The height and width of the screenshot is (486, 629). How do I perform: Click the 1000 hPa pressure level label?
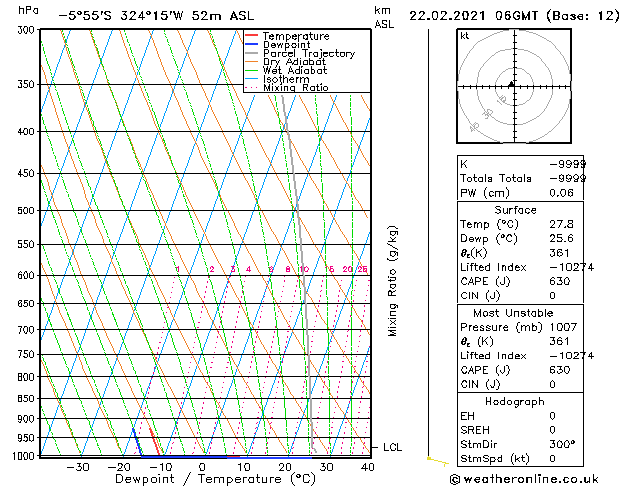click(25, 456)
